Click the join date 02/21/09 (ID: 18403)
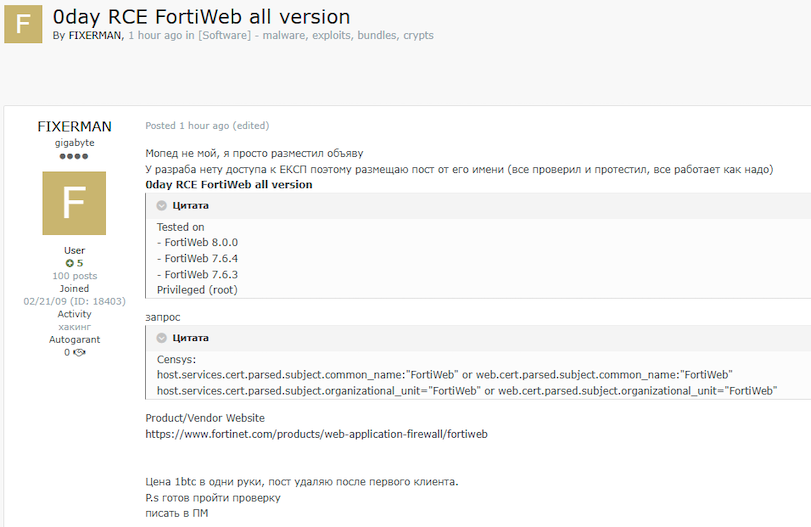The height and width of the screenshot is (527, 811). pyautogui.click(x=74, y=301)
